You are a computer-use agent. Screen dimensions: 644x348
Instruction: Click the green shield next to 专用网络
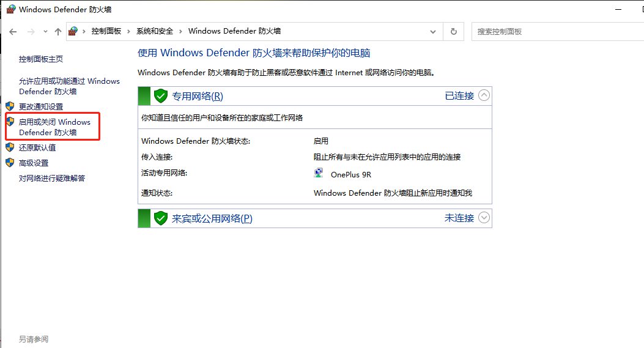[x=161, y=96]
